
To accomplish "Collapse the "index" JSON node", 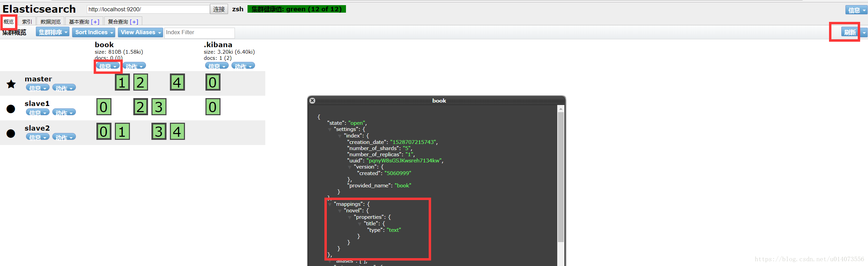I will [x=340, y=136].
